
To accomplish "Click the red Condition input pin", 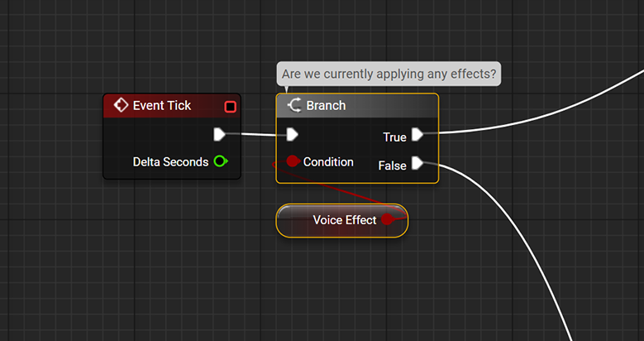I will [x=292, y=161].
